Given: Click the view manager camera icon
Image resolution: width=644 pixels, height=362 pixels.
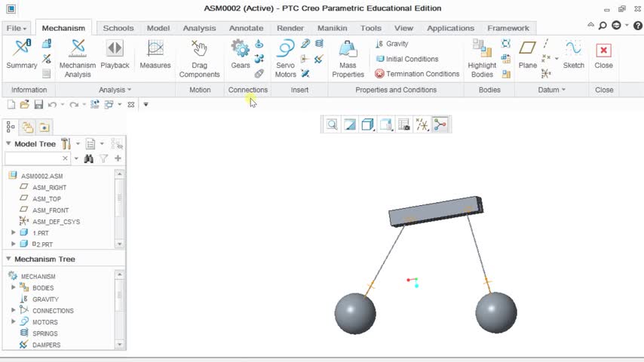Looking at the screenshot, I should (x=404, y=124).
